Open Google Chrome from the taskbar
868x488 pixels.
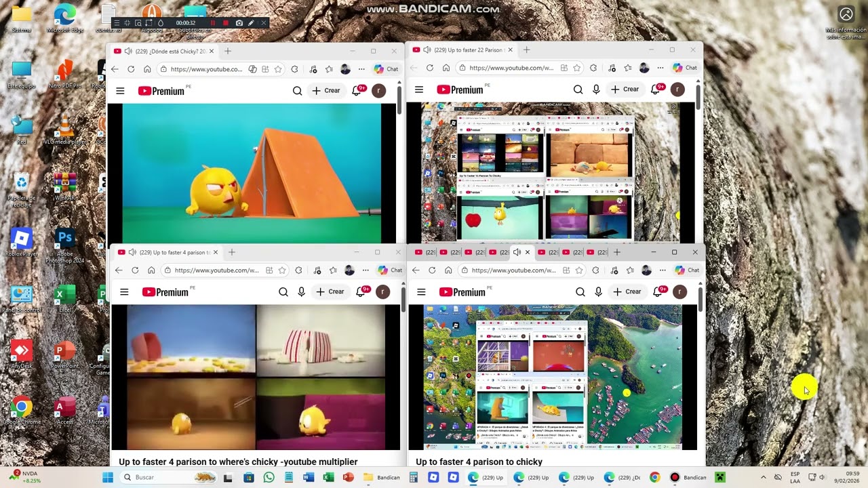point(654,477)
